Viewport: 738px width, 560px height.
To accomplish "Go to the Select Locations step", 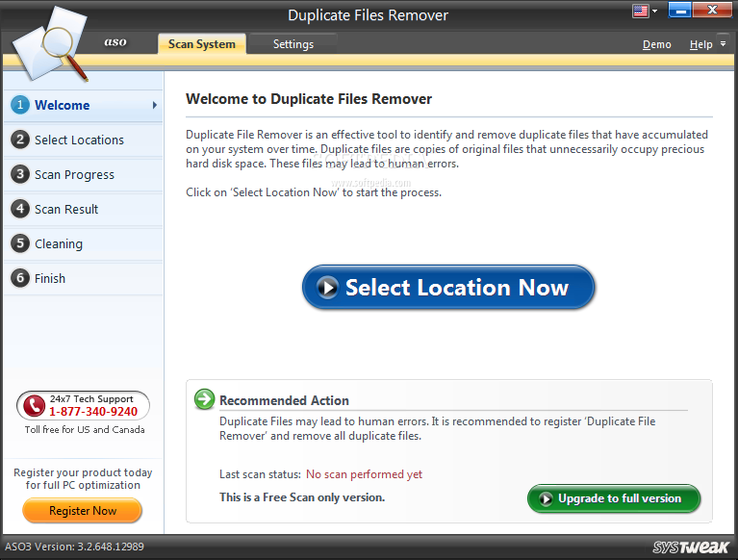I will (84, 140).
